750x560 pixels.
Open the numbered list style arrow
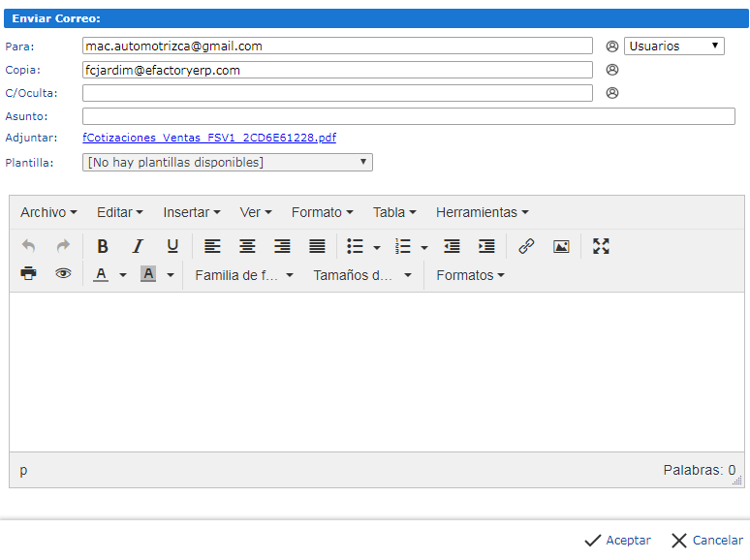pos(424,248)
